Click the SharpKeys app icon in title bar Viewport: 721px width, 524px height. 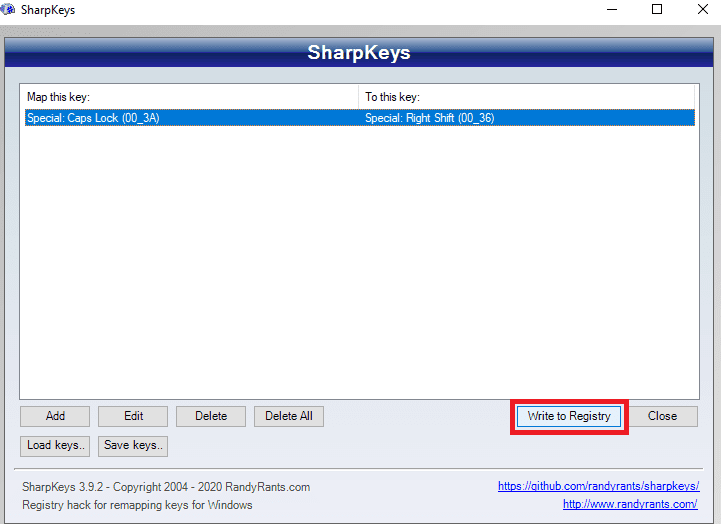click(x=8, y=9)
